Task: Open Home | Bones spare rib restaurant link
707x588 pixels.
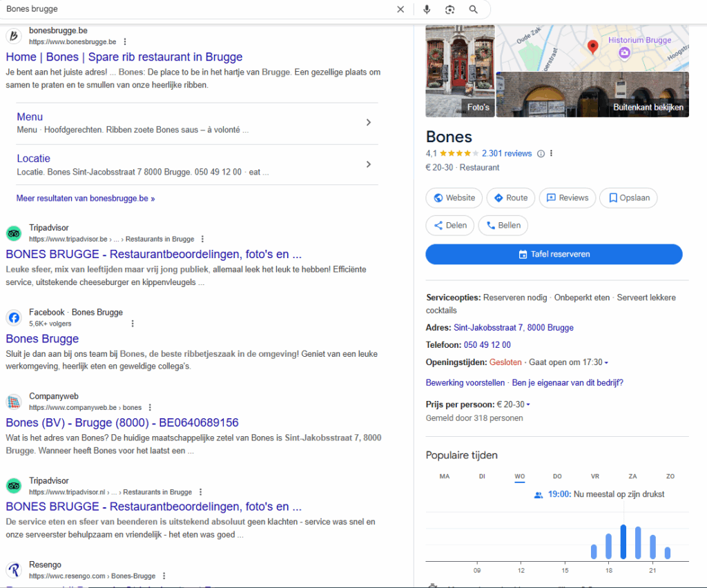Action: [124, 57]
